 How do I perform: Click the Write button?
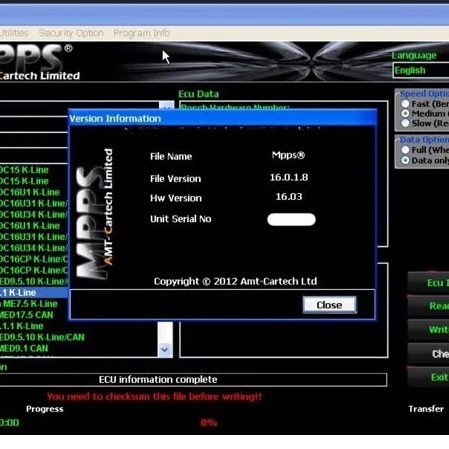(428, 329)
